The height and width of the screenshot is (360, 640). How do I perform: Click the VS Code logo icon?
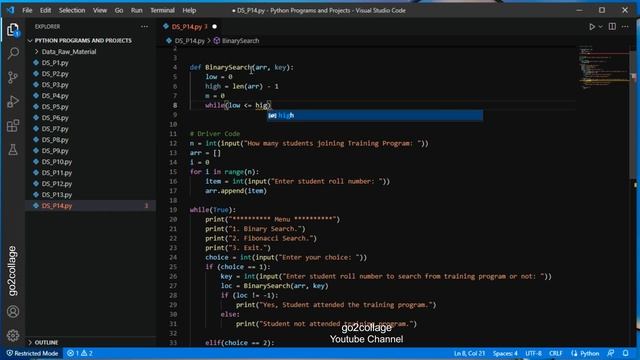tap(10, 10)
